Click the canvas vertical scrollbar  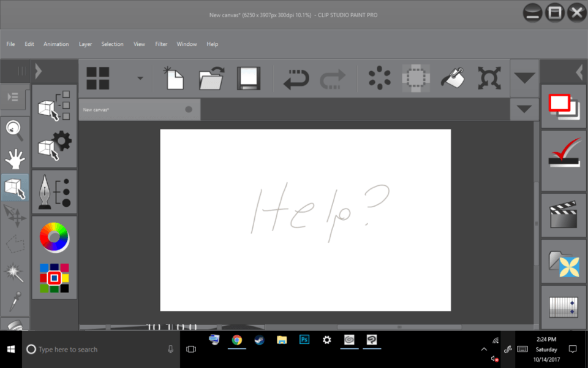coord(537,223)
